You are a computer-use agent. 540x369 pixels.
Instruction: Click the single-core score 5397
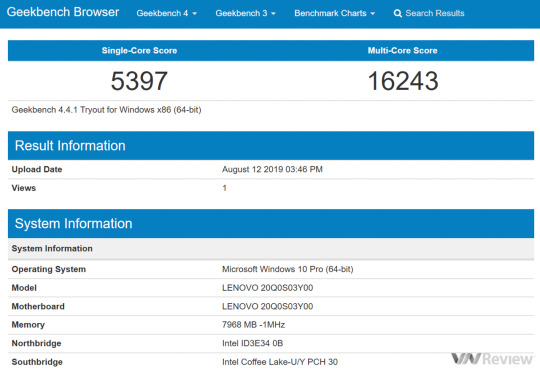(139, 81)
